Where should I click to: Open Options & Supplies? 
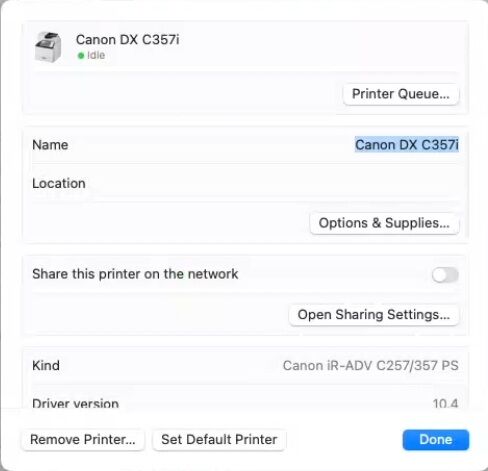pos(384,223)
